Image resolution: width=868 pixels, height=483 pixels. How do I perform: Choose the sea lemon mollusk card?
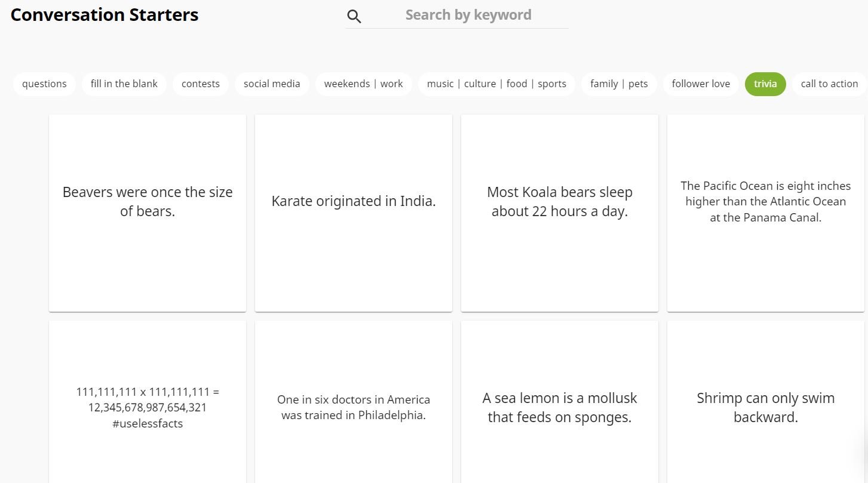pyautogui.click(x=560, y=407)
